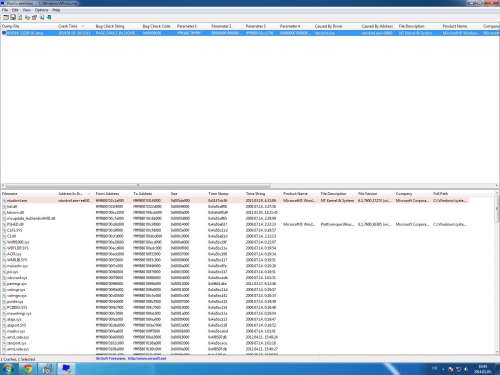Open the File menu
This screenshot has width=500, height=375.
click(5, 10)
